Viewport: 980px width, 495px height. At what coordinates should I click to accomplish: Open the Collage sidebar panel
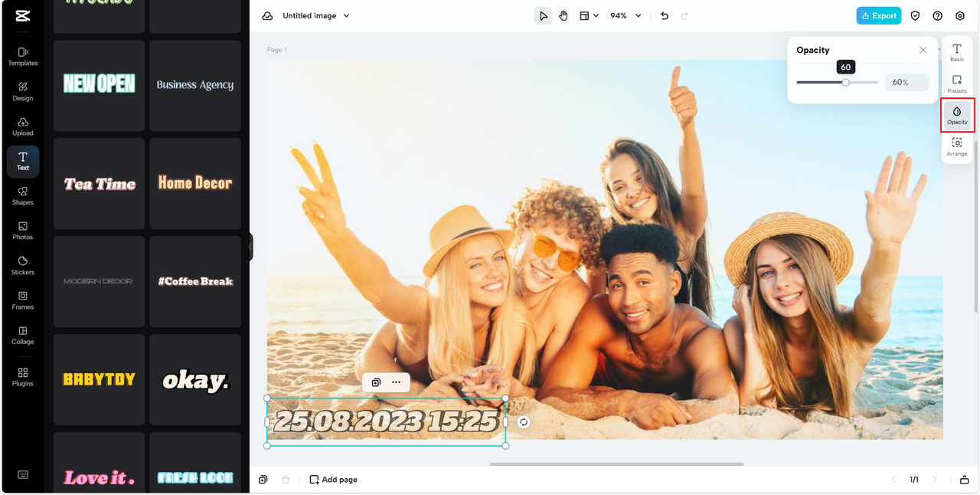(23, 336)
